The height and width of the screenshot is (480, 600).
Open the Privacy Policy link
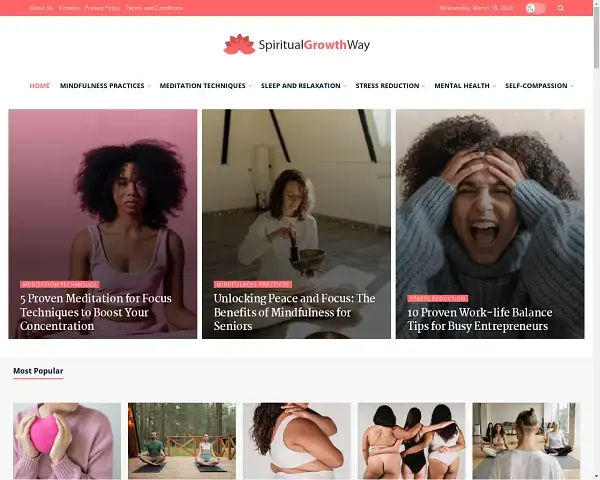tap(102, 8)
